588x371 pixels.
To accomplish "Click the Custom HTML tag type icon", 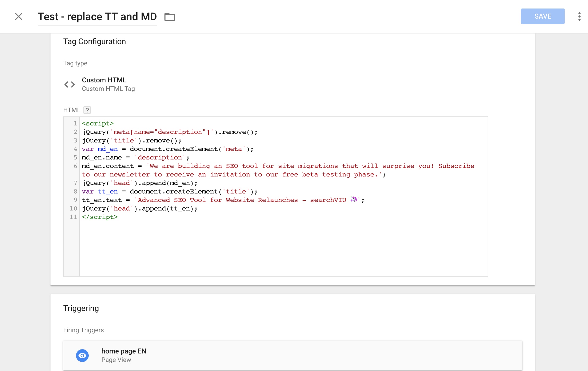I will click(70, 84).
